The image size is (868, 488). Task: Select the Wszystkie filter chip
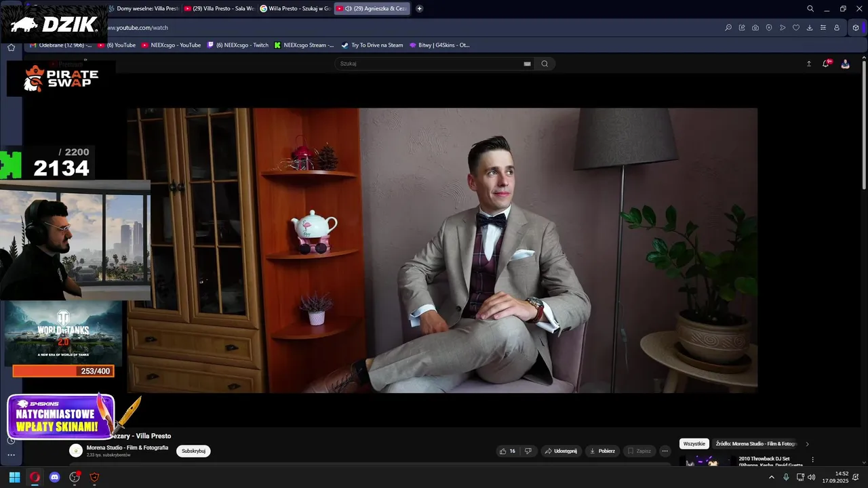694,444
